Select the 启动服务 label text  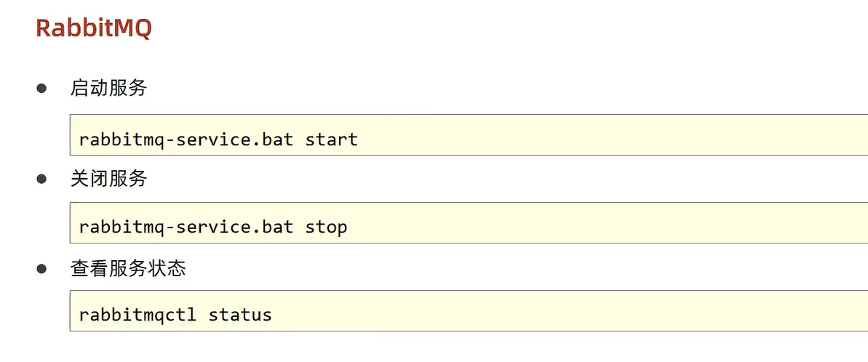pyautogui.click(x=108, y=88)
